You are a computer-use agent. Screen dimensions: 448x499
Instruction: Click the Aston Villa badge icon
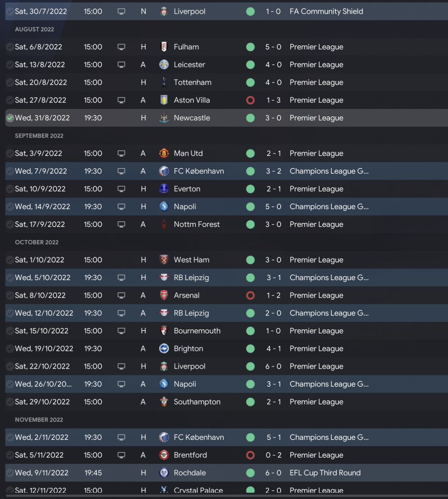pyautogui.click(x=163, y=100)
